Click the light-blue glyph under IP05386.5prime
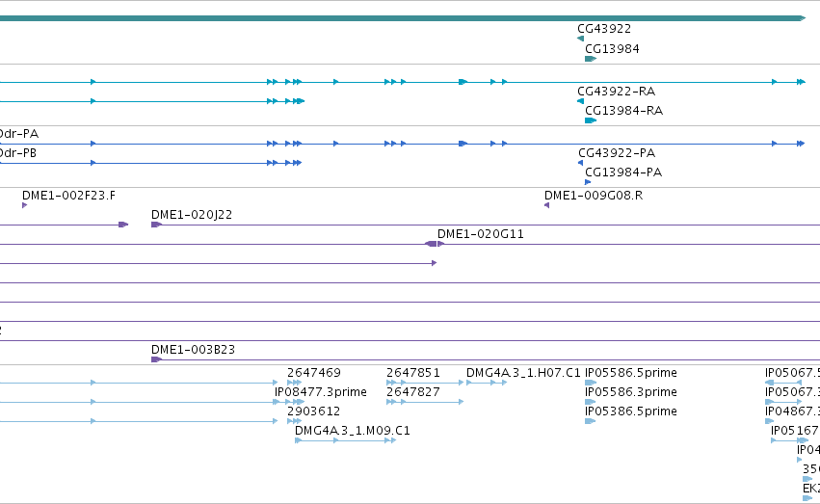Image resolution: width=820 pixels, height=504 pixels. 591,421
